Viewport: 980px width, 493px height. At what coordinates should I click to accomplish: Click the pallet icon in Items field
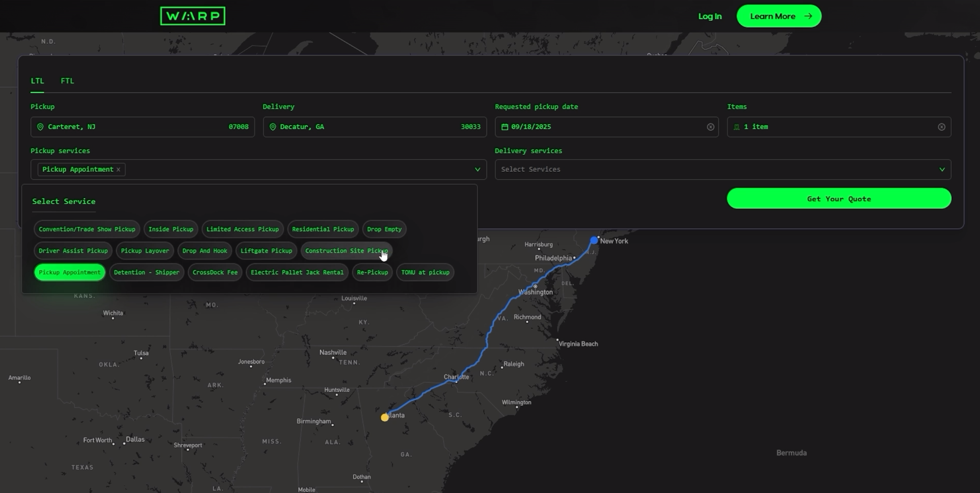(x=737, y=127)
